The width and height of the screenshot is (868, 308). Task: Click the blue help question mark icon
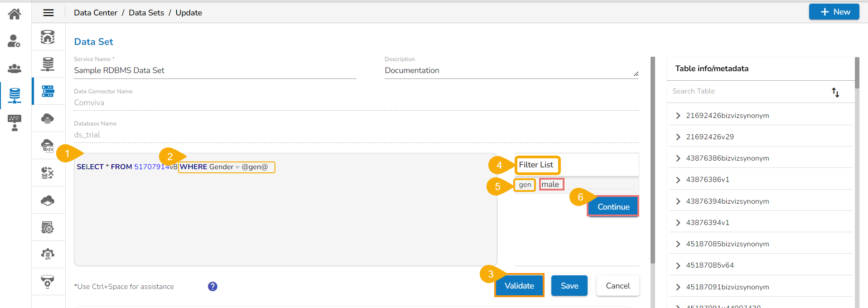212,286
